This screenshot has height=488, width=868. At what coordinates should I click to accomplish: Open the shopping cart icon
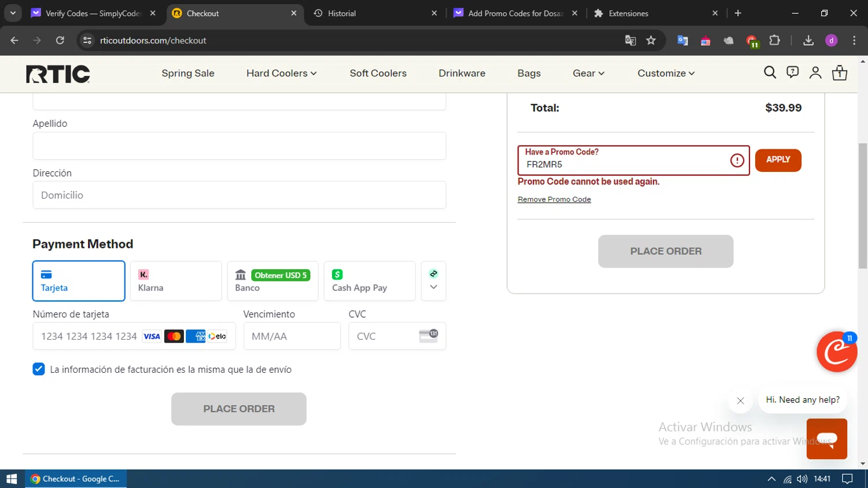point(840,72)
